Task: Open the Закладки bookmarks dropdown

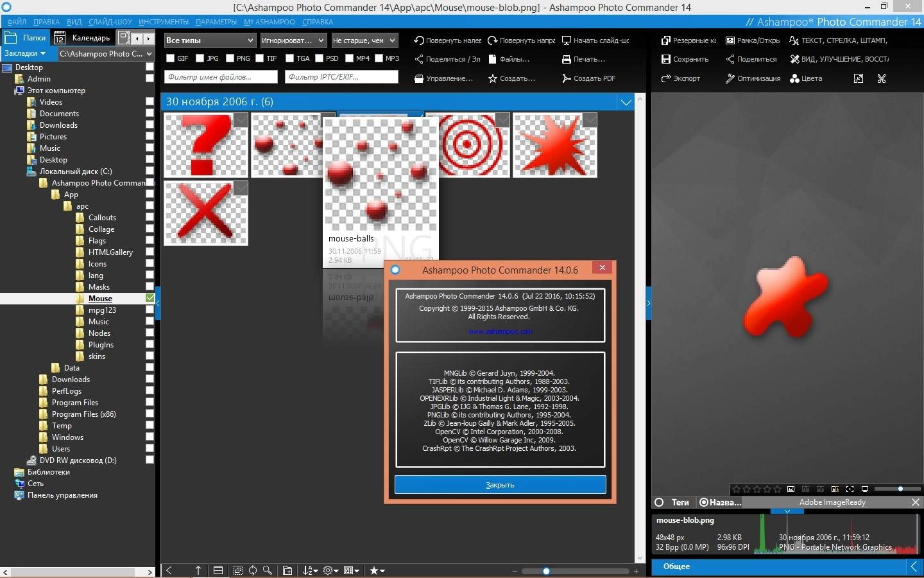Action: (26, 53)
